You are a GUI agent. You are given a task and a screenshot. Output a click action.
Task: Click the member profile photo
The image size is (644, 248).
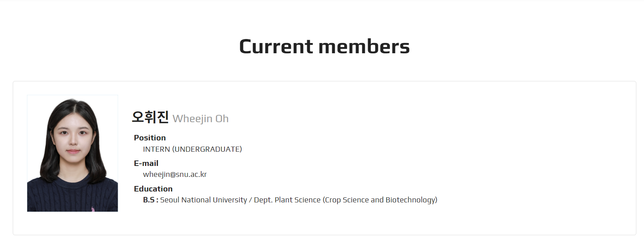(x=73, y=153)
